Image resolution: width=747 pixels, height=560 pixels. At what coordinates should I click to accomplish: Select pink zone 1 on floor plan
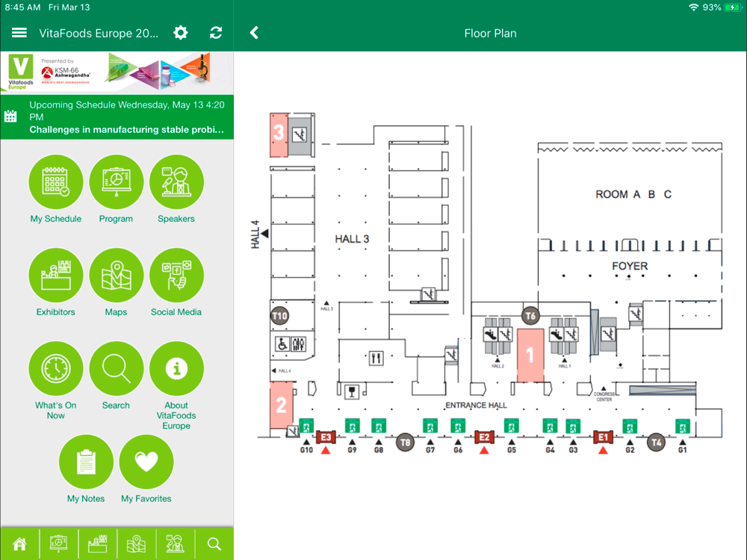click(x=530, y=355)
